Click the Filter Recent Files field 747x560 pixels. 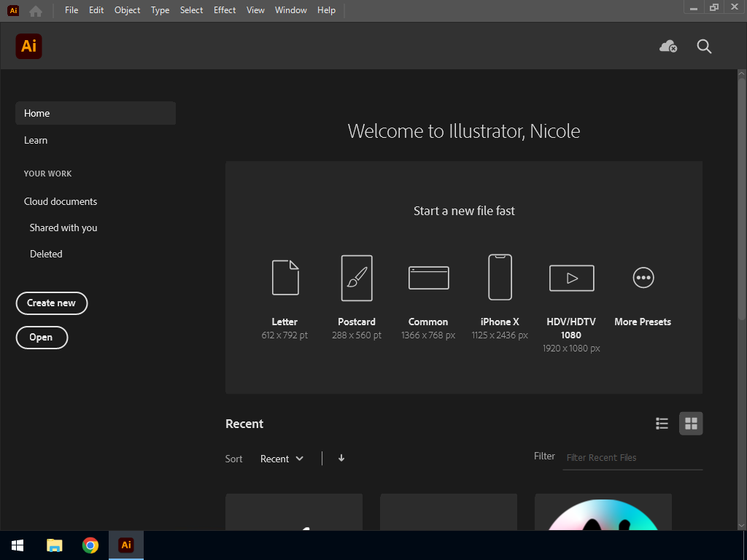tap(632, 458)
